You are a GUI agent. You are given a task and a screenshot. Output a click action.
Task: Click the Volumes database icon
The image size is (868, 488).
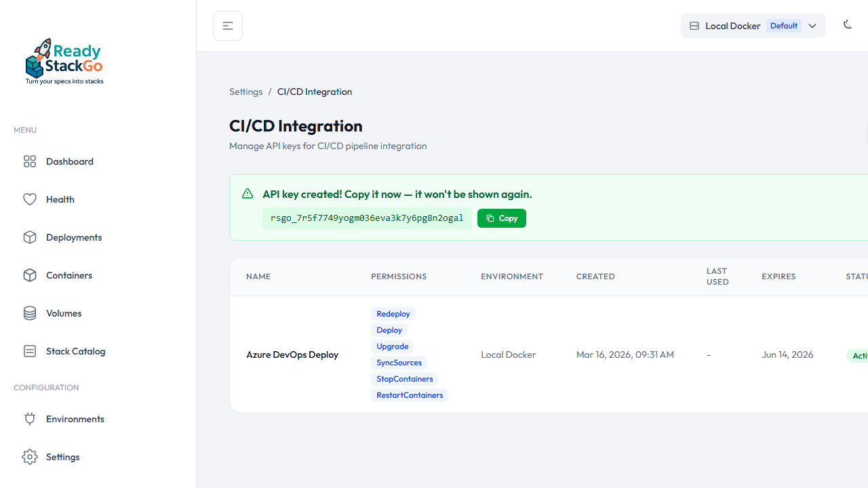tap(30, 313)
